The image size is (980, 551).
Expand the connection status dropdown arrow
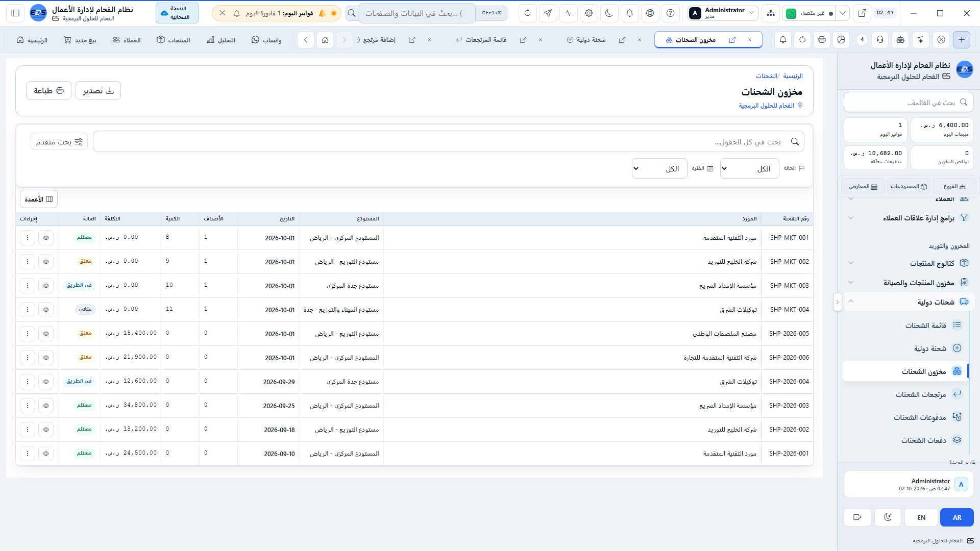[843, 13]
